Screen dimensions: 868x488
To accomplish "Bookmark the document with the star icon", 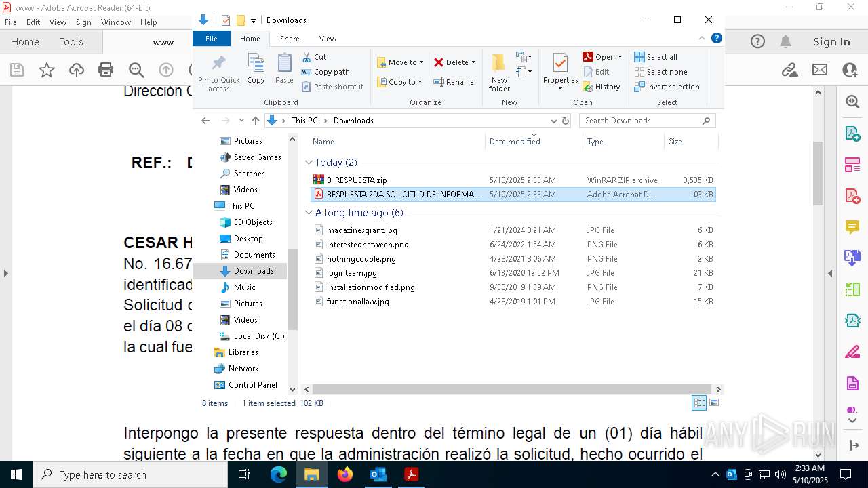I will point(47,69).
